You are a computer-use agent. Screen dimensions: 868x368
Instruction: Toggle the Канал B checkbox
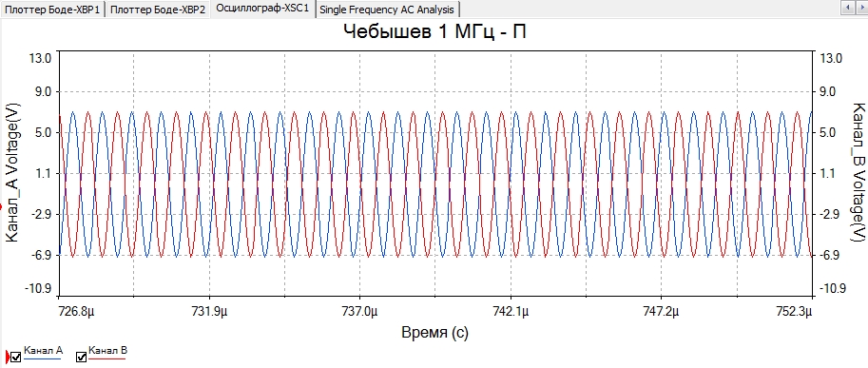[x=82, y=357]
